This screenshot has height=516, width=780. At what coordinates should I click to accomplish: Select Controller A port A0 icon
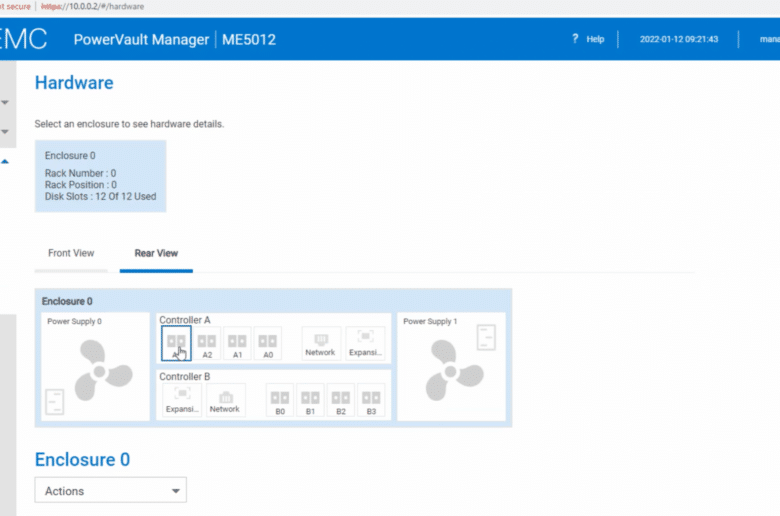(x=268, y=343)
